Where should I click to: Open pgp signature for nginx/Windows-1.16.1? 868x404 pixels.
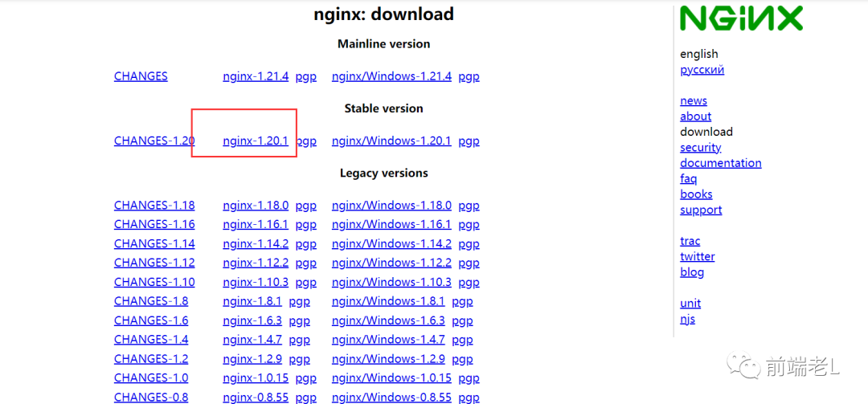[469, 225]
